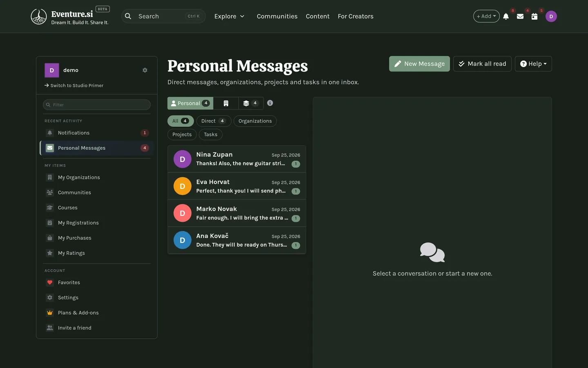588x368 pixels.
Task: Click the Eventure.si site name
Action: point(72,14)
